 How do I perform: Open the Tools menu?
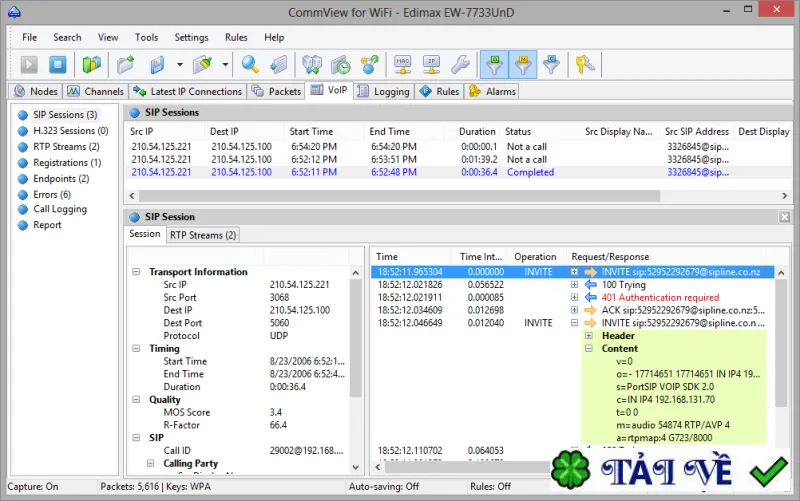[x=146, y=37]
